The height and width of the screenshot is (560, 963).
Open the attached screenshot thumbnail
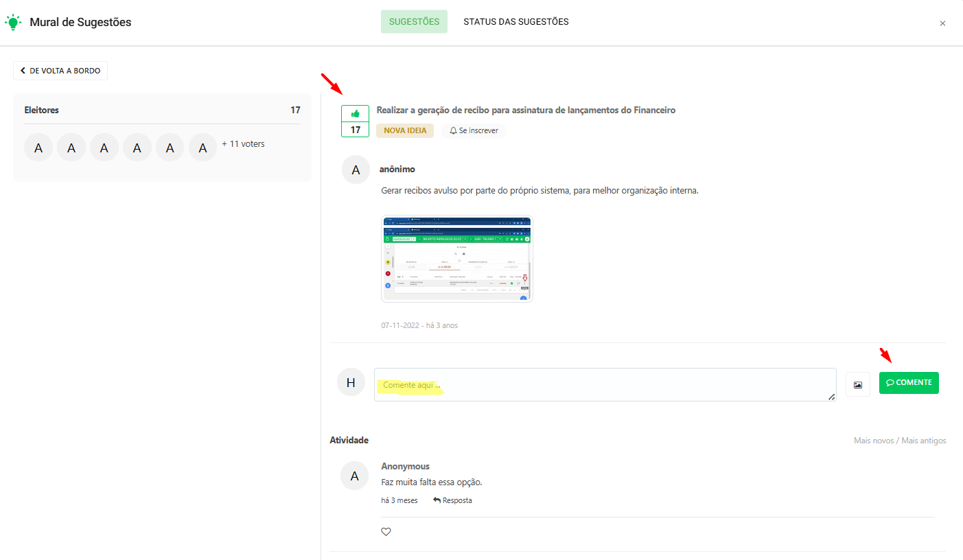(x=456, y=259)
